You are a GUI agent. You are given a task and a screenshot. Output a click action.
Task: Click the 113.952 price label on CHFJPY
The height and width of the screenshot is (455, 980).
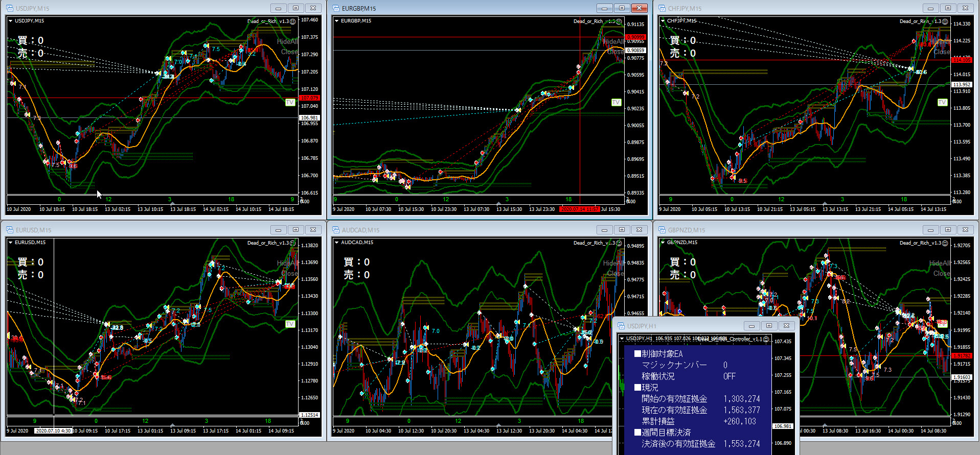click(962, 84)
